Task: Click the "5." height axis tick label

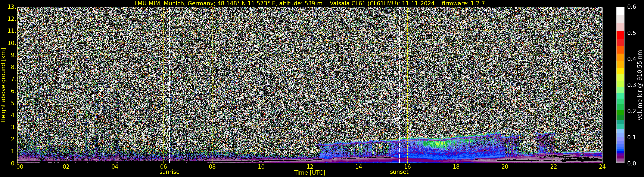Action: point(13,103)
